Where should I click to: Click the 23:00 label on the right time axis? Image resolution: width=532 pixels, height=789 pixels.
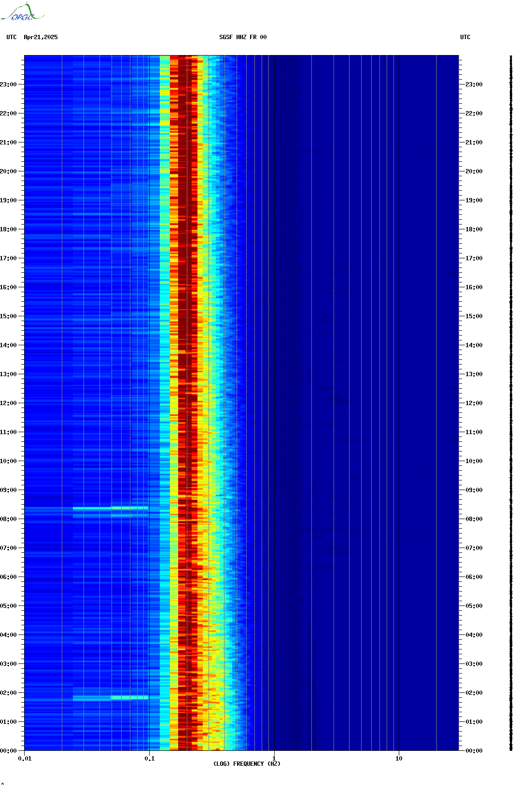coord(474,85)
